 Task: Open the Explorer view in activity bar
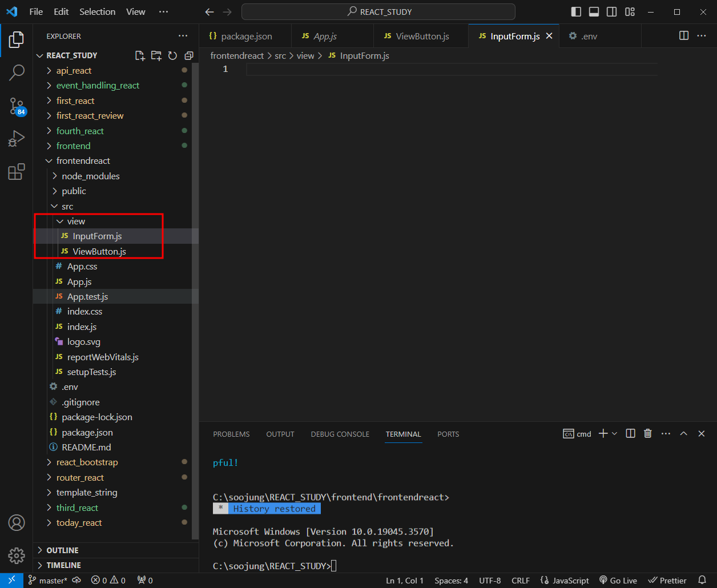point(17,39)
